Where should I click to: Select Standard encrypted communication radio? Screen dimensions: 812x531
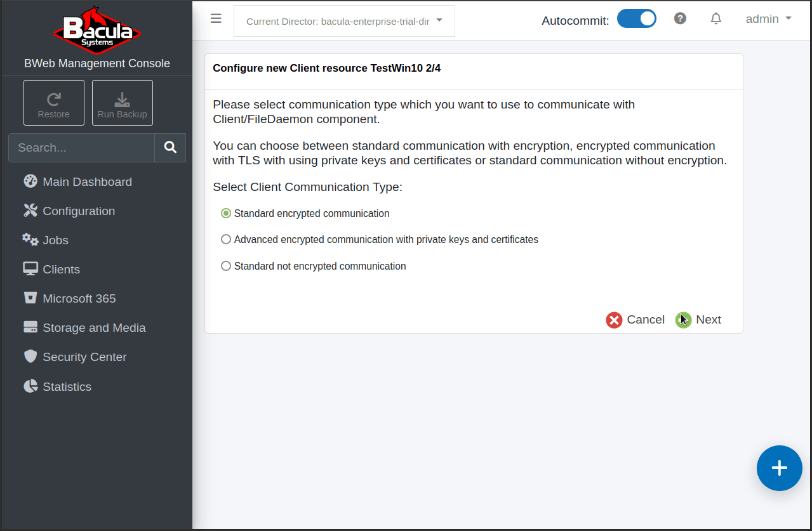click(x=225, y=213)
